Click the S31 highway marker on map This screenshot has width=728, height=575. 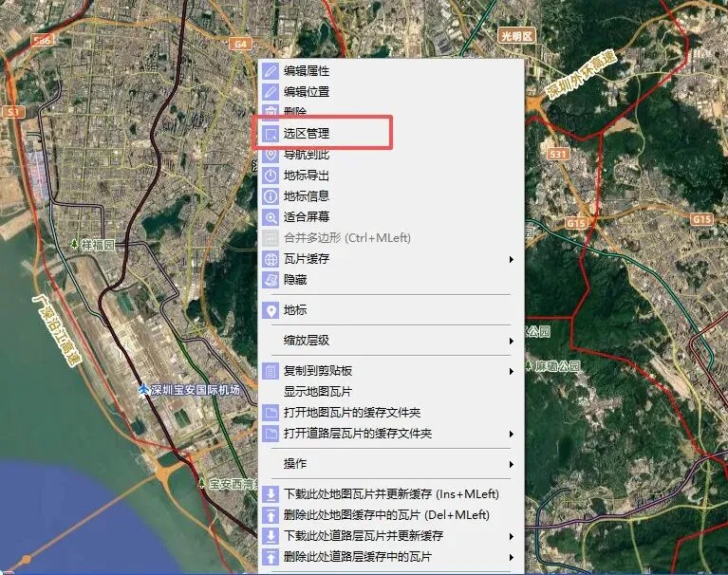point(557,154)
